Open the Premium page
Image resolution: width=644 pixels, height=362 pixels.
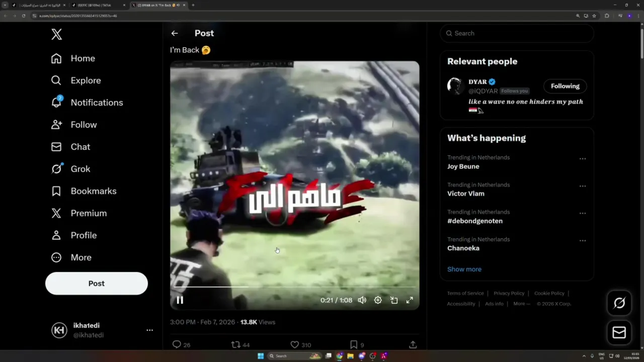[78, 213]
